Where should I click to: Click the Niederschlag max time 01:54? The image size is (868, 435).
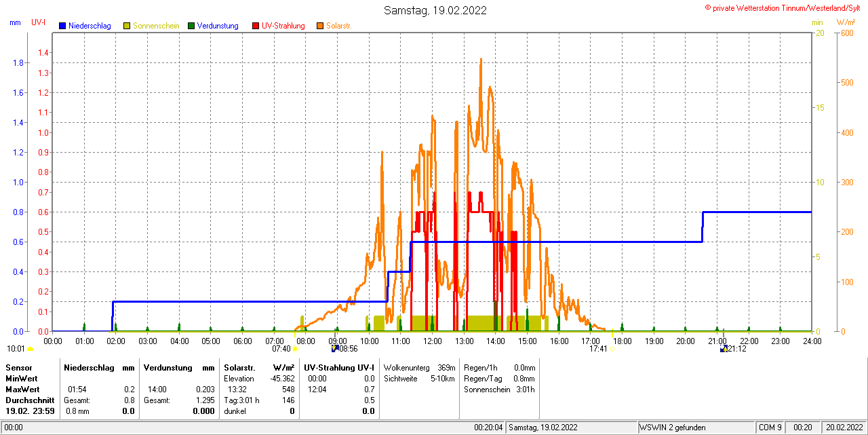(77, 390)
